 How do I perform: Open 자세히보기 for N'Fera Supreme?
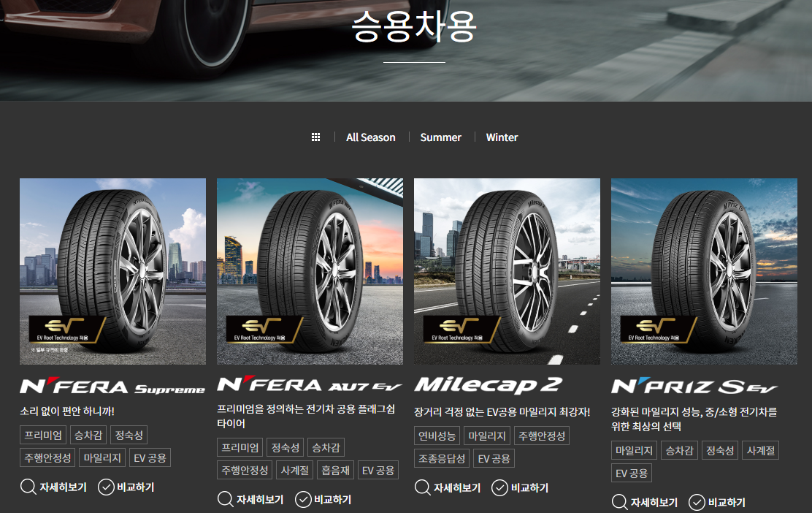point(64,487)
